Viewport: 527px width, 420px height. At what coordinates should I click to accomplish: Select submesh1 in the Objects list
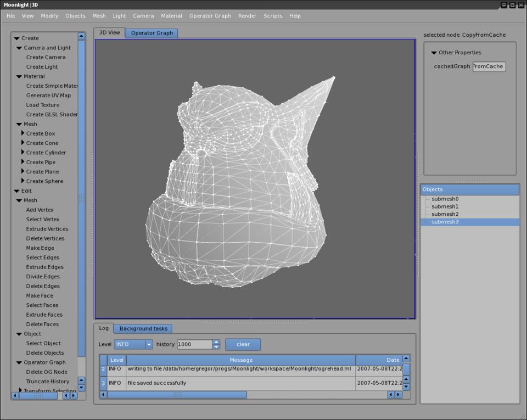(x=445, y=206)
